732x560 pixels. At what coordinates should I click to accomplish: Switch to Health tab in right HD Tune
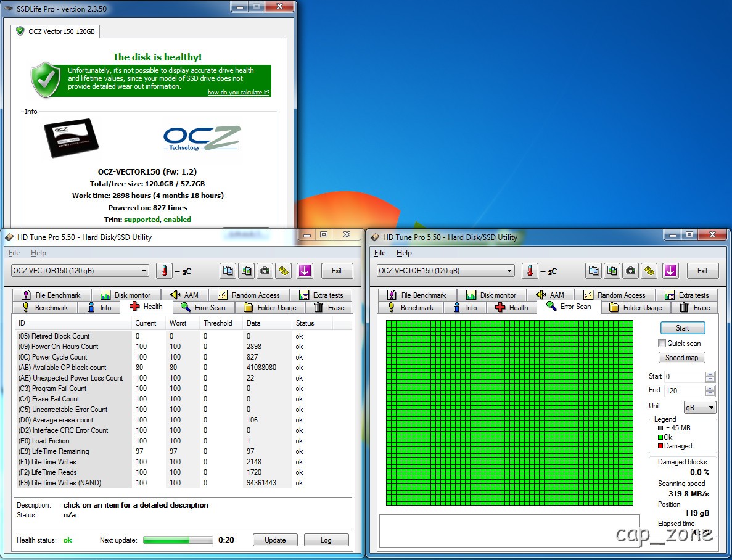tap(512, 307)
